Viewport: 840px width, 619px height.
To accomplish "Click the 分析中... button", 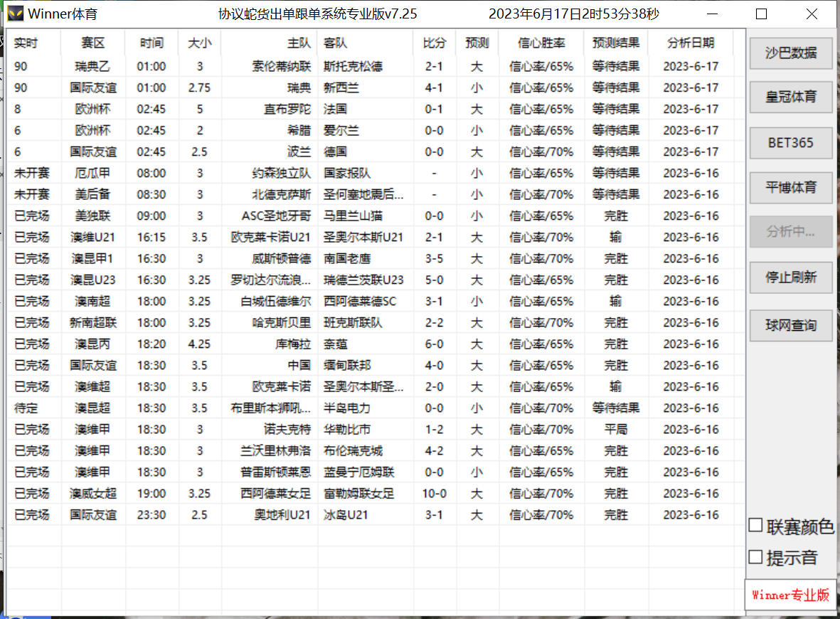I will tap(791, 231).
